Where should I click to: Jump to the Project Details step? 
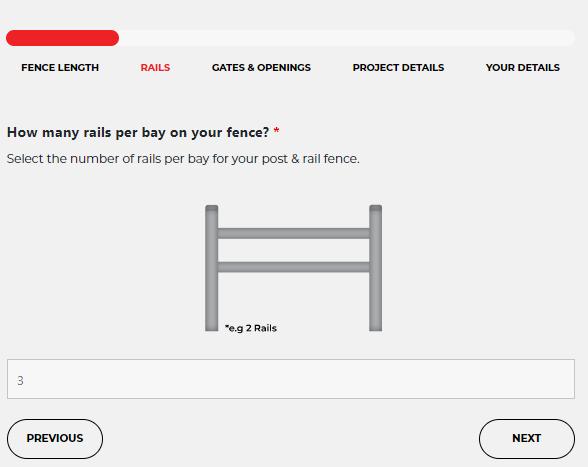398,68
